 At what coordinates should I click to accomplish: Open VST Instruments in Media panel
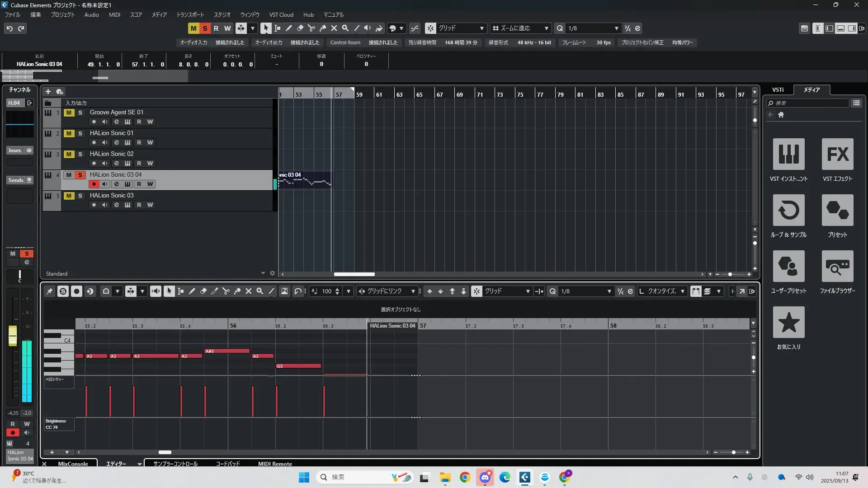click(788, 154)
